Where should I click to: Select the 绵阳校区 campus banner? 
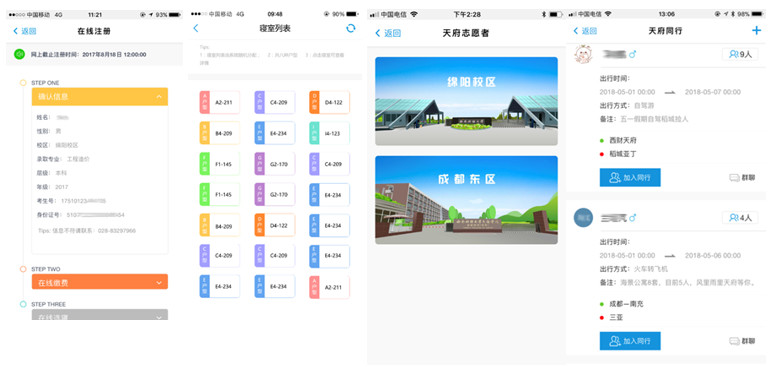click(x=467, y=101)
